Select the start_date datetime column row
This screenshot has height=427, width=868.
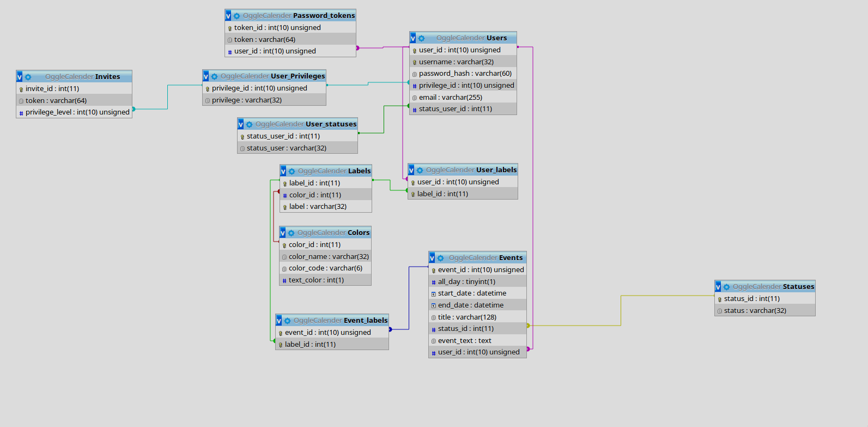472,293
